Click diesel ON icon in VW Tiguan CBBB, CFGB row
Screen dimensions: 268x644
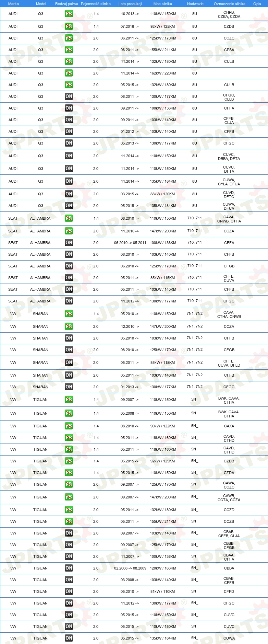pos(69,545)
